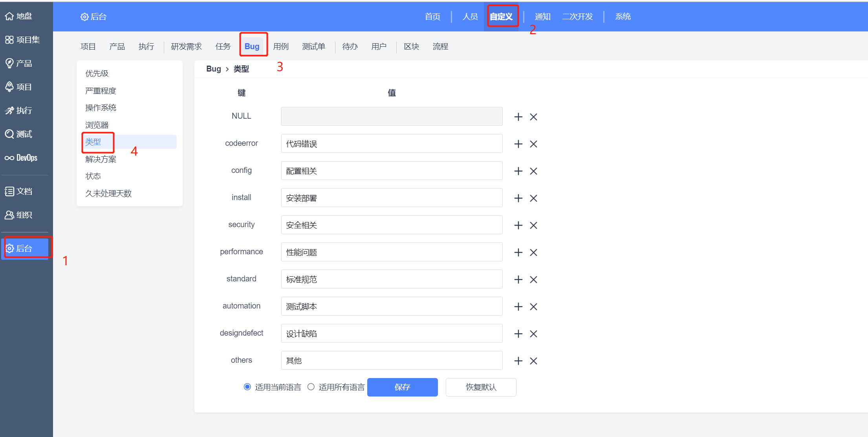Select 适用当前语言 radio button
The width and height of the screenshot is (868, 437).
pyautogui.click(x=247, y=387)
